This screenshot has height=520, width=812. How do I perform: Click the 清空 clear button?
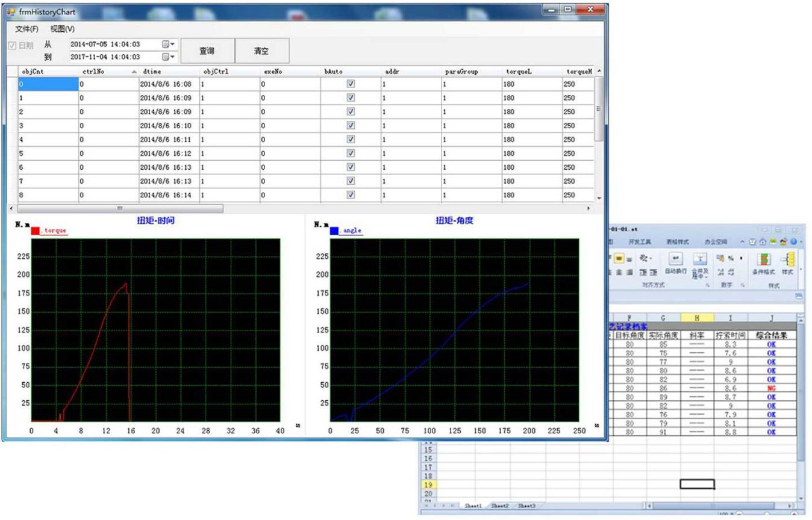tap(261, 51)
